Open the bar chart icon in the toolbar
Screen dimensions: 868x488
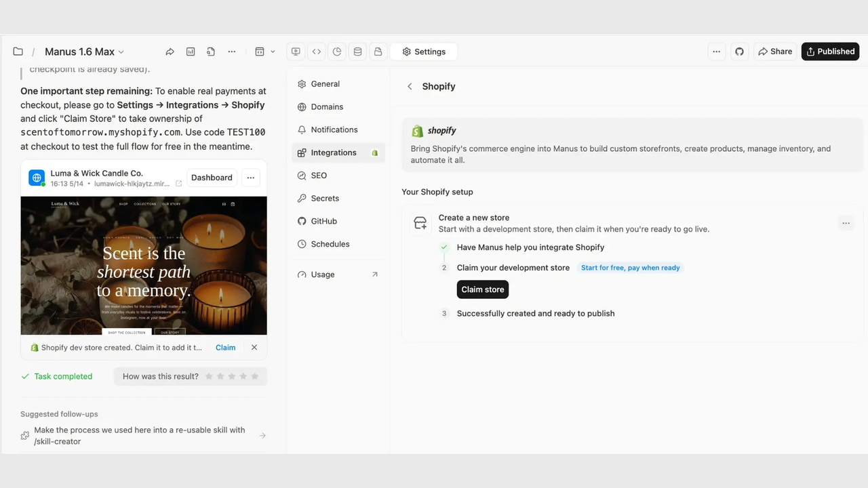191,52
